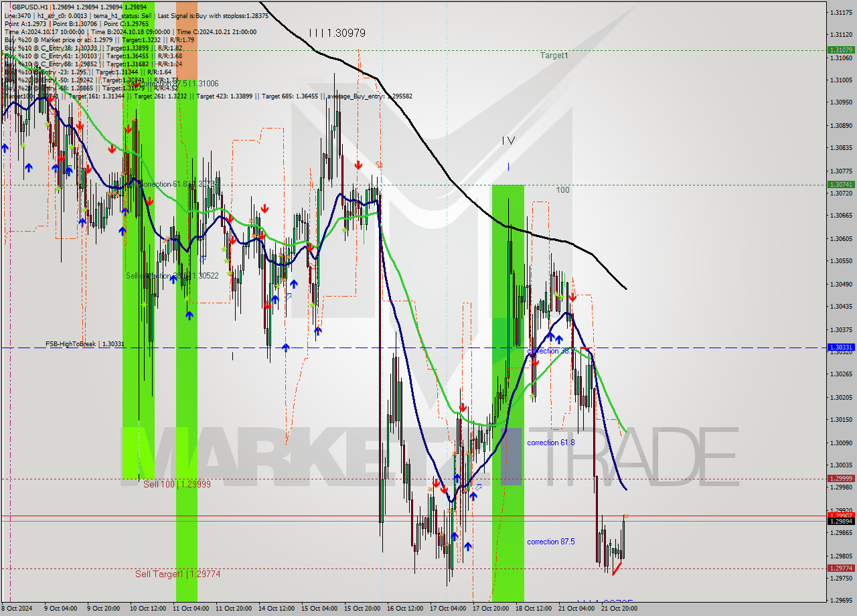
Task: Click the '17 Oct 20:00' time axis label
Action: [x=490, y=609]
